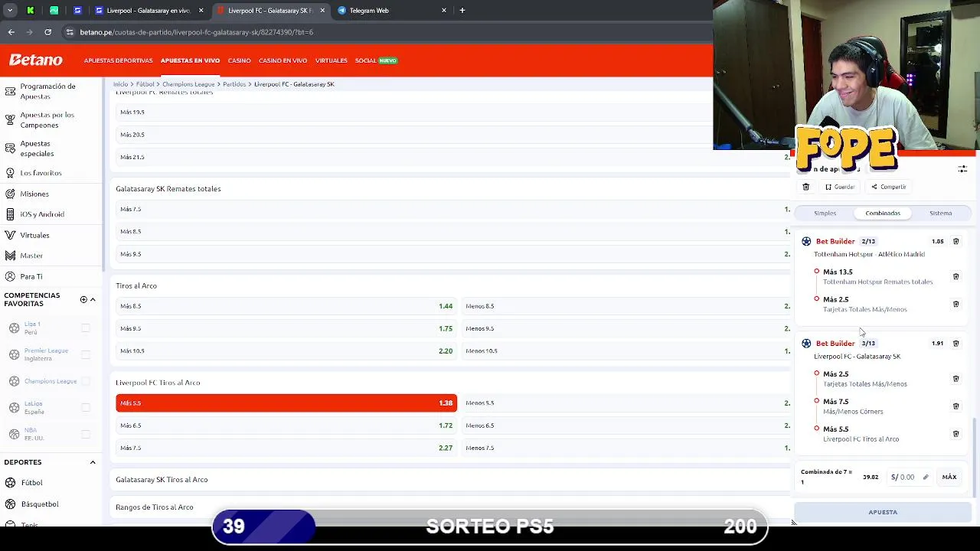Screen dimensions: 980x551
Task: Open new browser tab with plus
Action: pos(462,11)
